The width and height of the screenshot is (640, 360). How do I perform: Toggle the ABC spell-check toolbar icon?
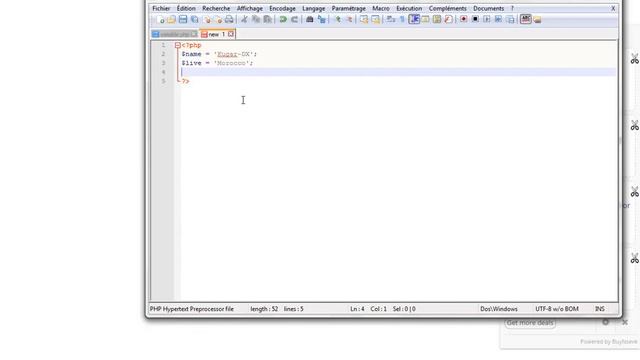click(x=526, y=19)
